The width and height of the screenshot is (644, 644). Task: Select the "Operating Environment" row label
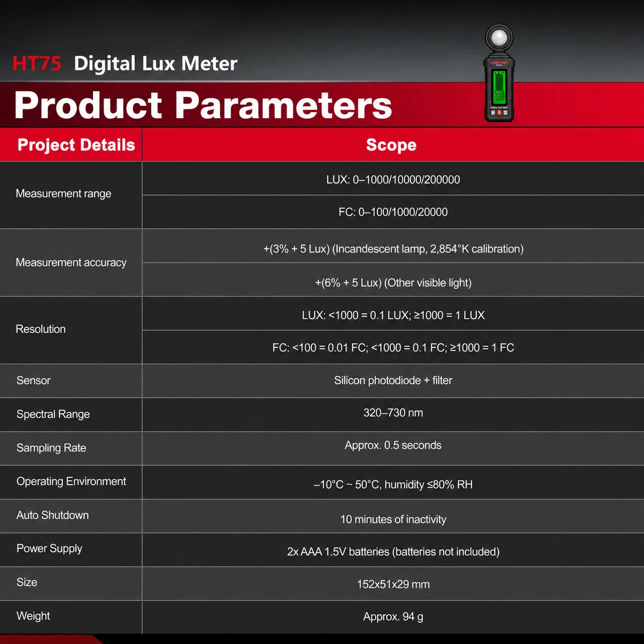click(71, 481)
